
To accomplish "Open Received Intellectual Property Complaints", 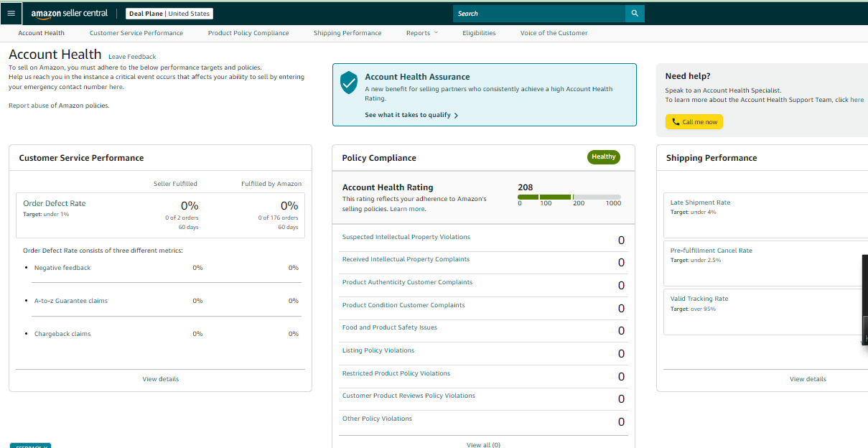I will 406,259.
